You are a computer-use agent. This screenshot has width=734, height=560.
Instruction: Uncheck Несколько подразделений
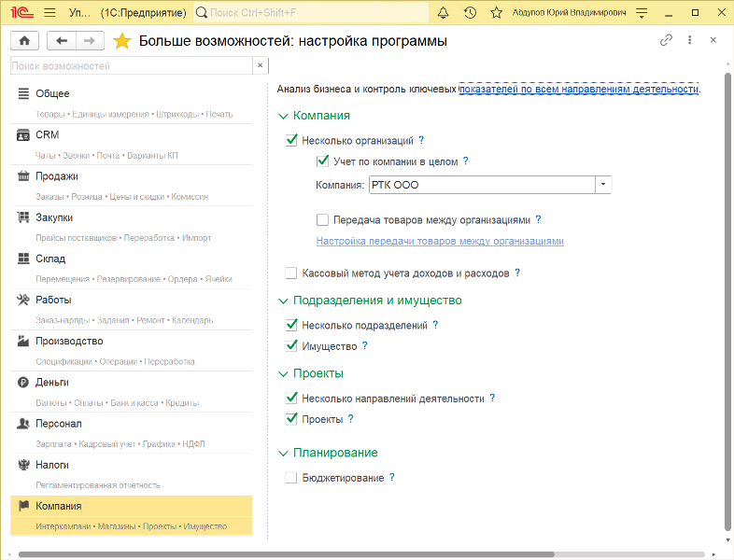[291, 325]
